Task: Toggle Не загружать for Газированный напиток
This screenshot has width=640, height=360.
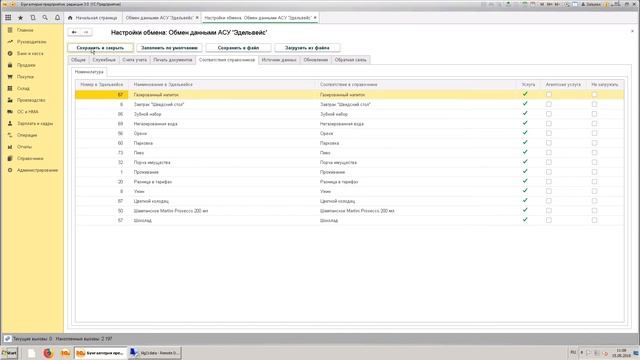Action: (x=594, y=94)
